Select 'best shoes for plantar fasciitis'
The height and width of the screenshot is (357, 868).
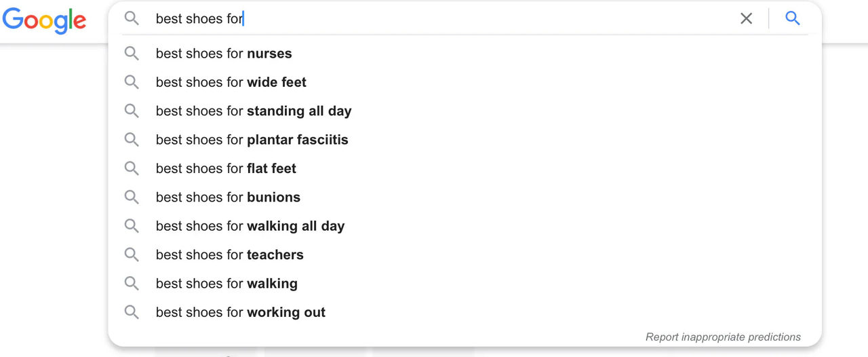point(252,140)
